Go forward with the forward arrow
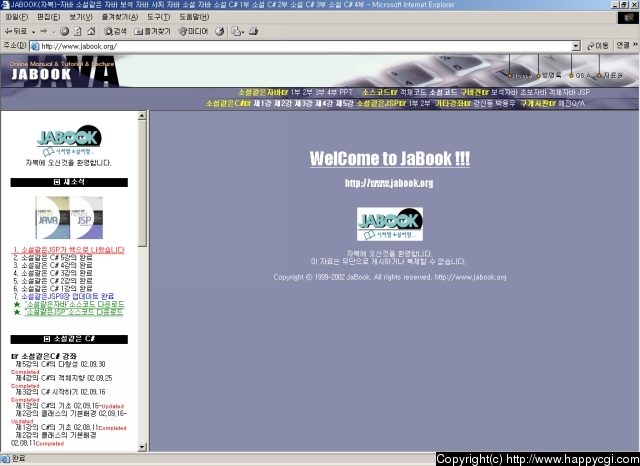 (x=44, y=31)
